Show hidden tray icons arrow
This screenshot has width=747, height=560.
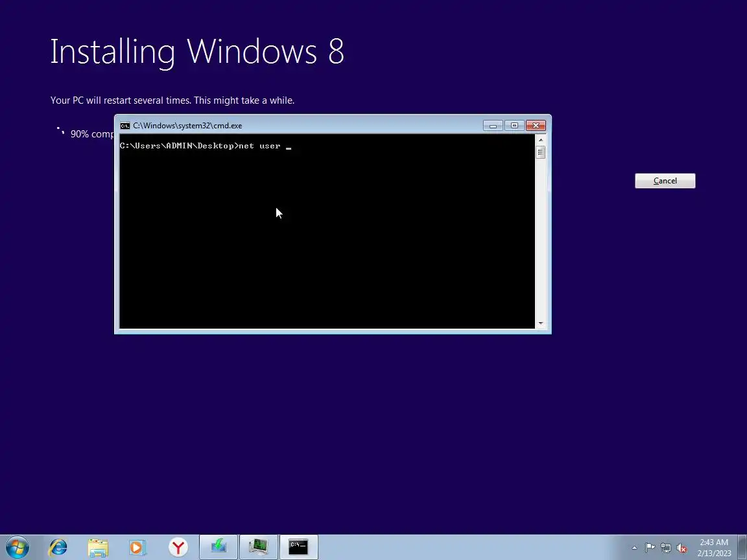(x=634, y=548)
